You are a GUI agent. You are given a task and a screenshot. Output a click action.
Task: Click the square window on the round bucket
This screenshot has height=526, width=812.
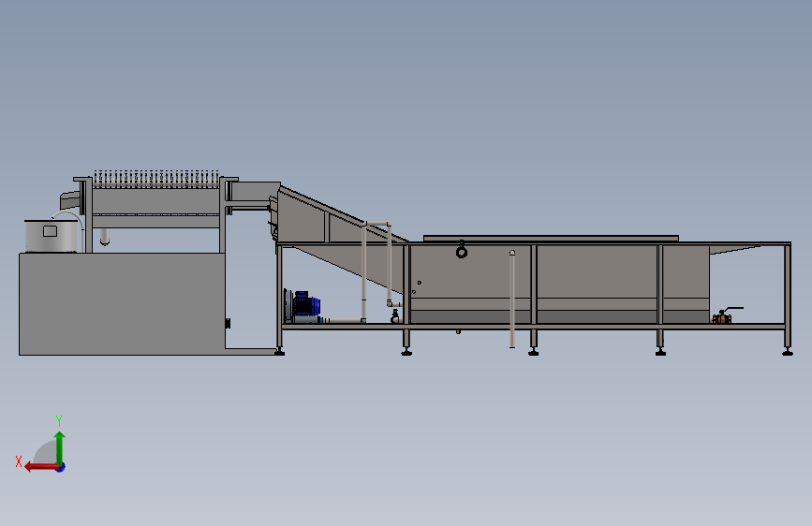click(50, 231)
